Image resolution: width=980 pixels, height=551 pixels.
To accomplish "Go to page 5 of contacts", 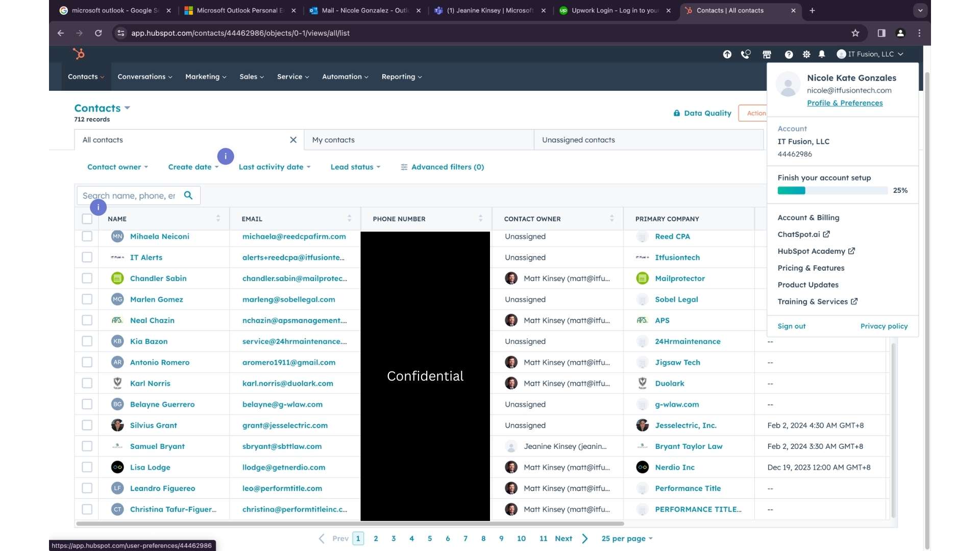I will coord(429,538).
